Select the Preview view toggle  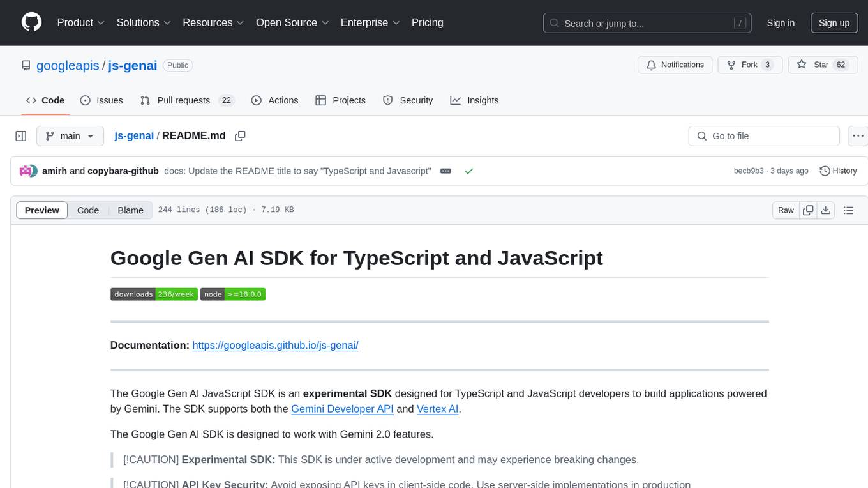pyautogui.click(x=42, y=210)
